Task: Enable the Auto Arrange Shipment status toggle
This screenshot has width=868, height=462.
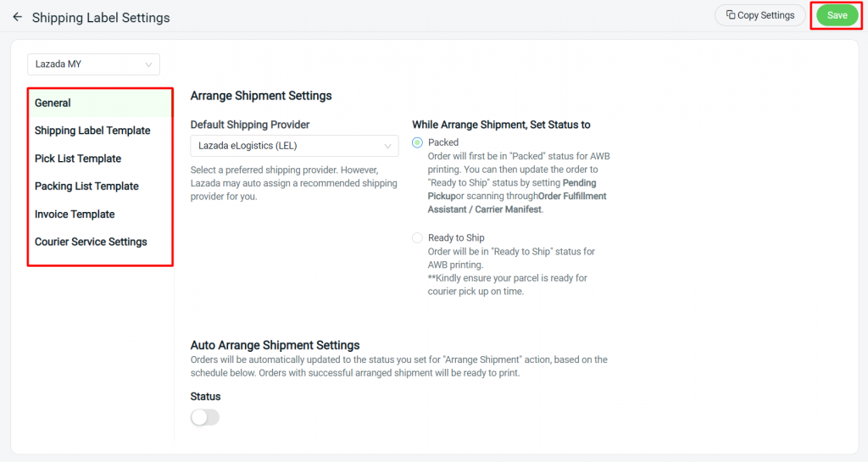Action: (x=205, y=417)
